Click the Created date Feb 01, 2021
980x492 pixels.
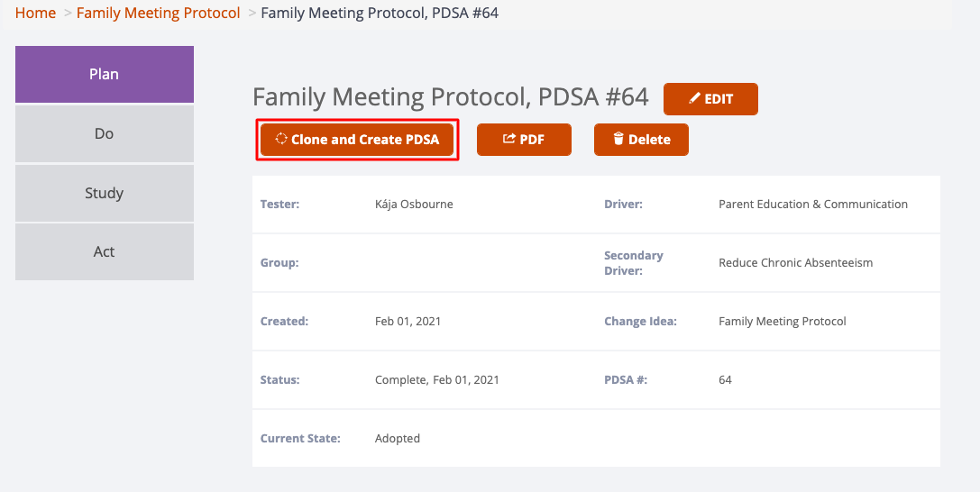[x=408, y=322]
